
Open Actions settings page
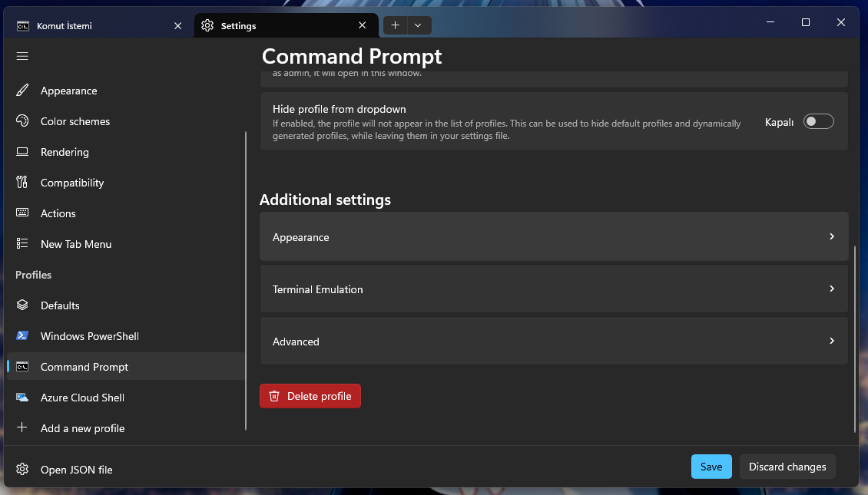(x=126, y=213)
